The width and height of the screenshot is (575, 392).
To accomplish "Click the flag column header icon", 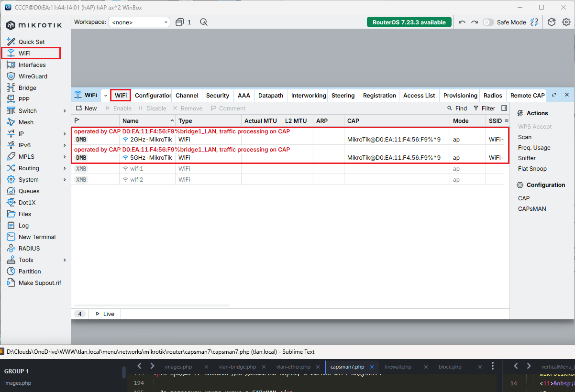I will coord(77,121).
